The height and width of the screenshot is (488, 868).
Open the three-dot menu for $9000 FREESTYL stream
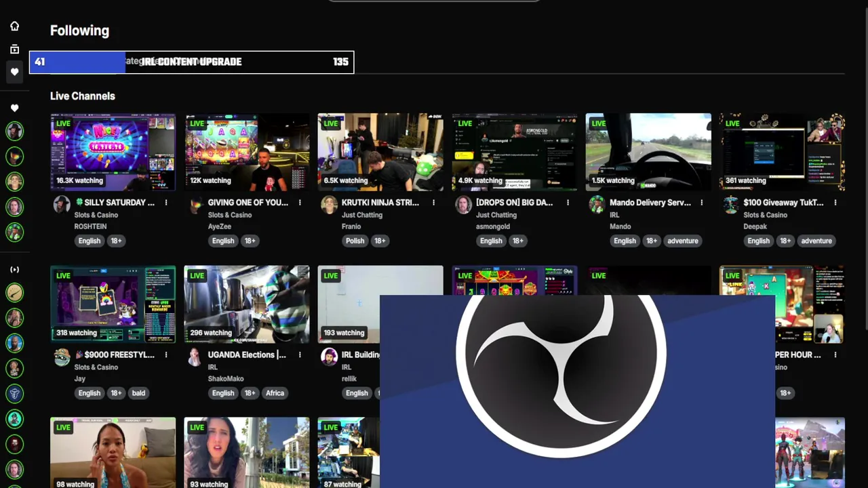(166, 354)
